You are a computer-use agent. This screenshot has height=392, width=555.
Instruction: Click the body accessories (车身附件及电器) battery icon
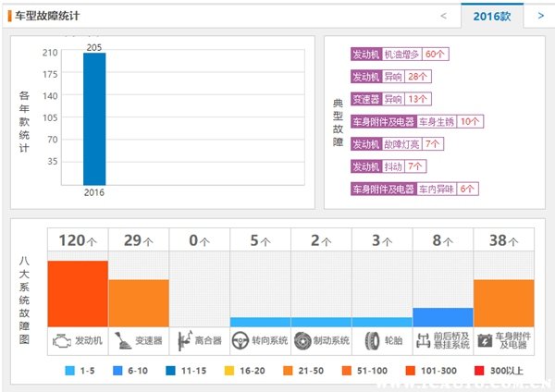[485, 340]
